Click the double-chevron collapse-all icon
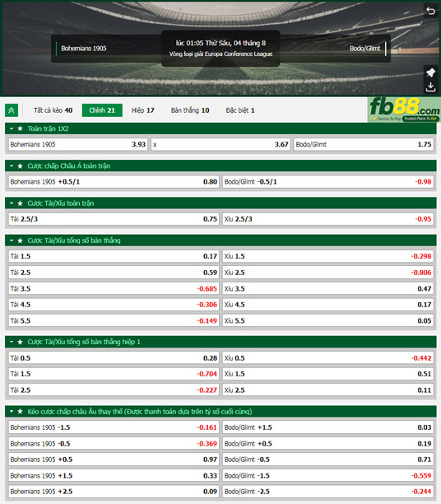Viewport: 441px width, 504px height. (12, 110)
